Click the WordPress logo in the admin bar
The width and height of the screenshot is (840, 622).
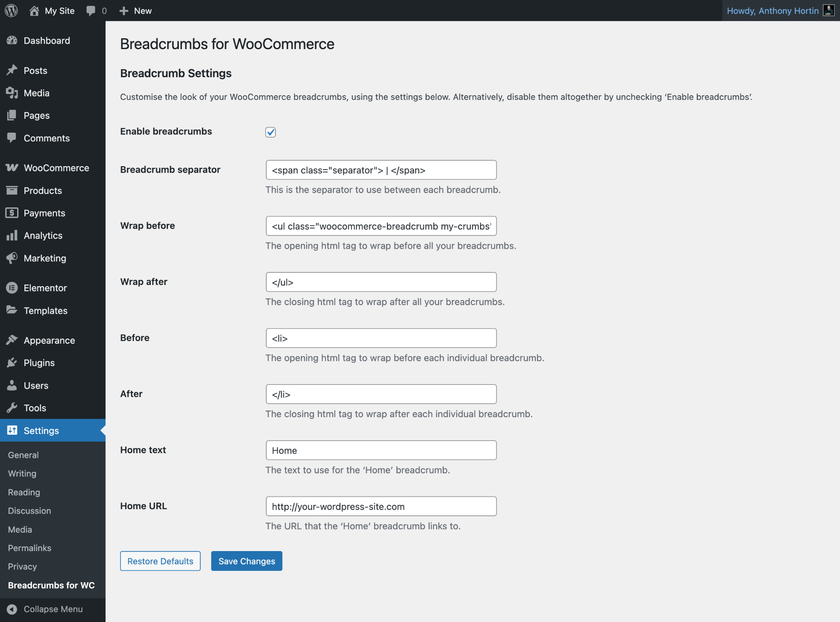coord(10,10)
